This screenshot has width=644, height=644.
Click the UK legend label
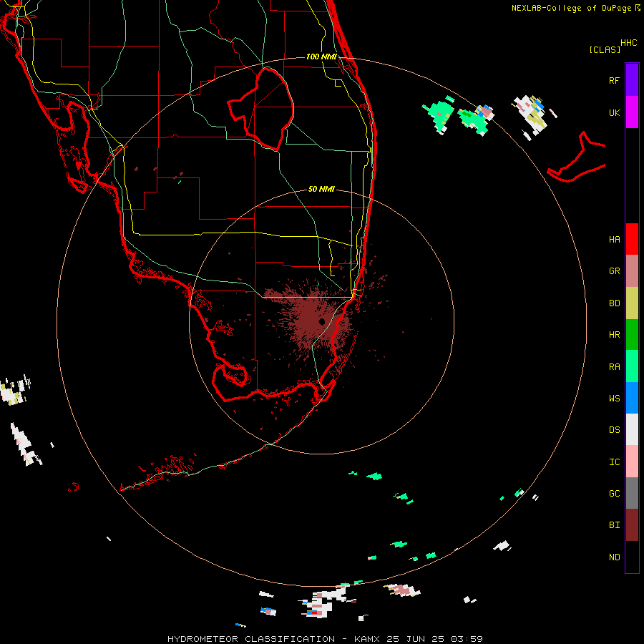point(614,112)
